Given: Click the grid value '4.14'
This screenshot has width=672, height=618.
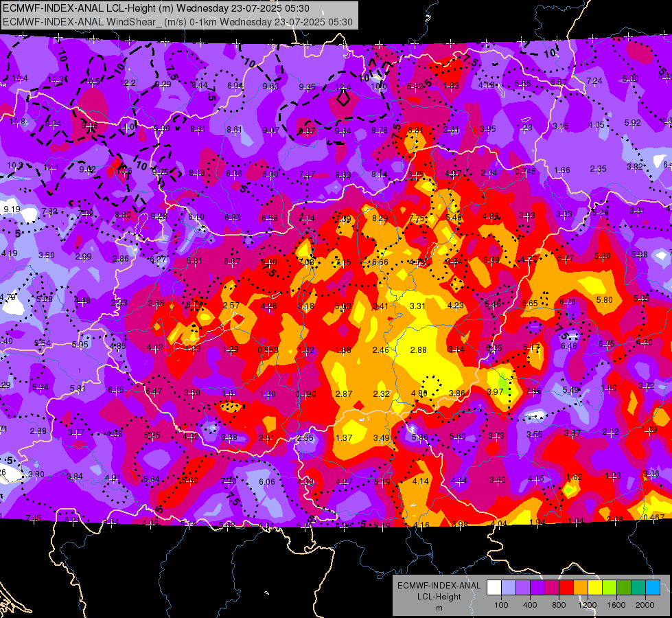Looking at the screenshot, I should coord(420,481).
